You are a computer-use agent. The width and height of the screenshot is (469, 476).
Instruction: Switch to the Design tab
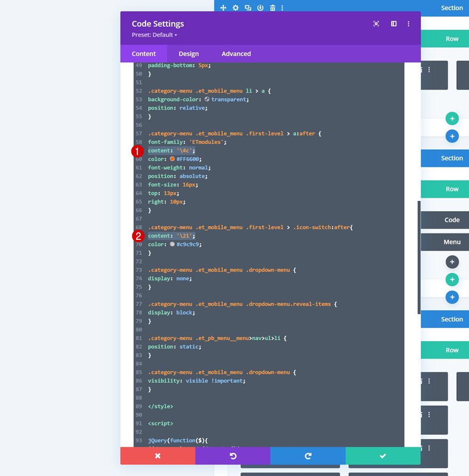pyautogui.click(x=189, y=53)
